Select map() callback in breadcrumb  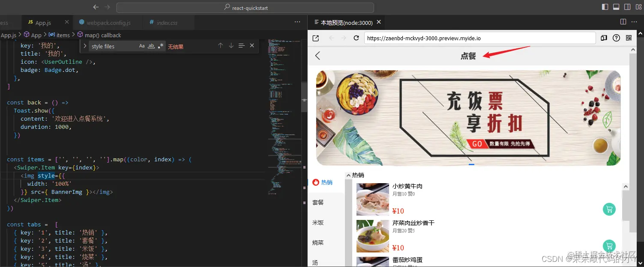(x=99, y=35)
